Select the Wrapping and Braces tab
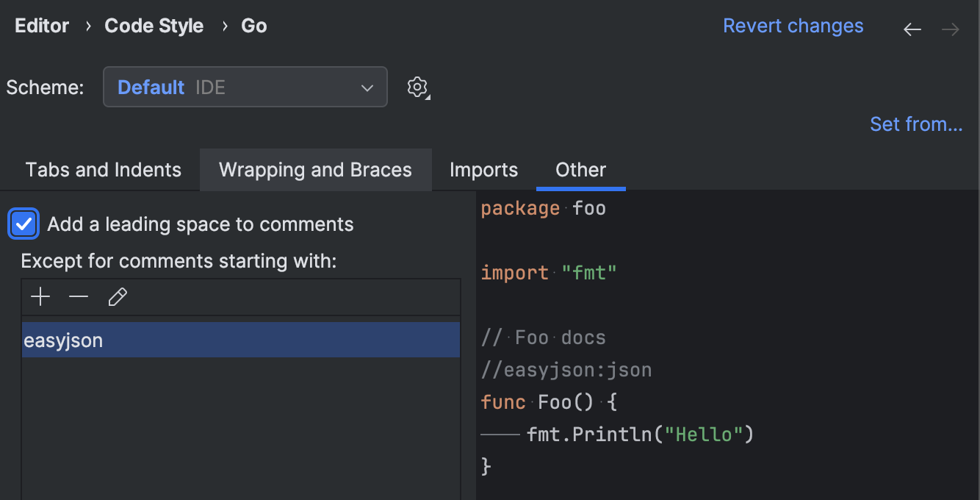Screen dimensions: 980x500 pyautogui.click(x=315, y=170)
